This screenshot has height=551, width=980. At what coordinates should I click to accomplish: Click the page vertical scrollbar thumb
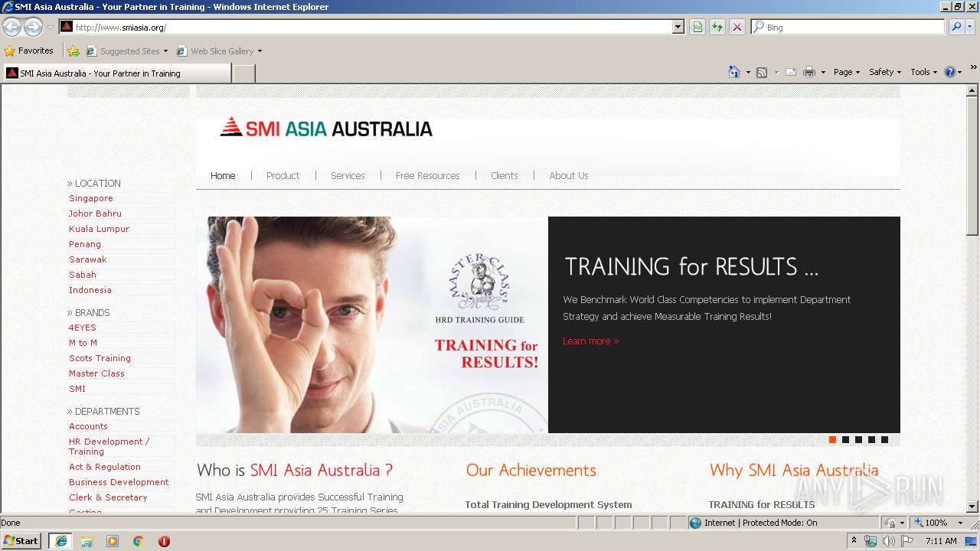click(972, 166)
